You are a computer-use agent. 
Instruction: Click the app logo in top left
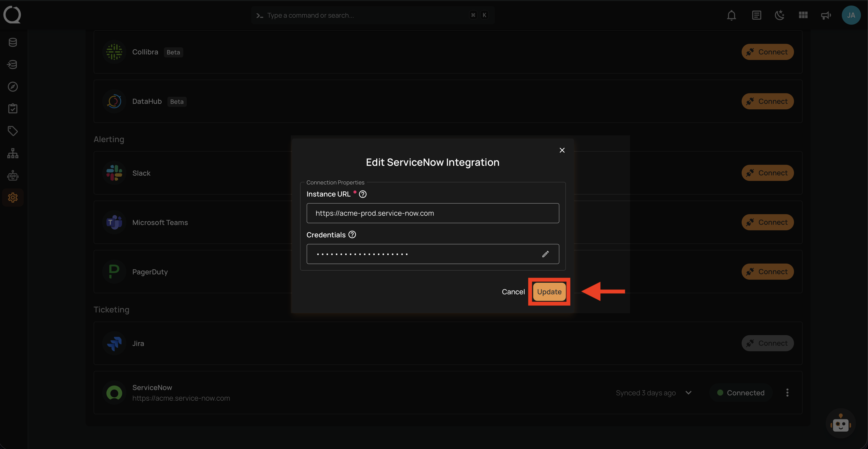13,15
